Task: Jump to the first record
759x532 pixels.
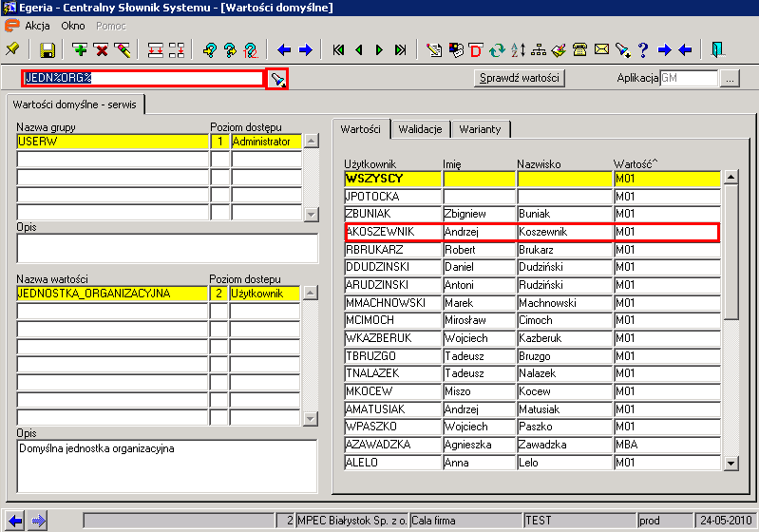Action: click(x=338, y=49)
